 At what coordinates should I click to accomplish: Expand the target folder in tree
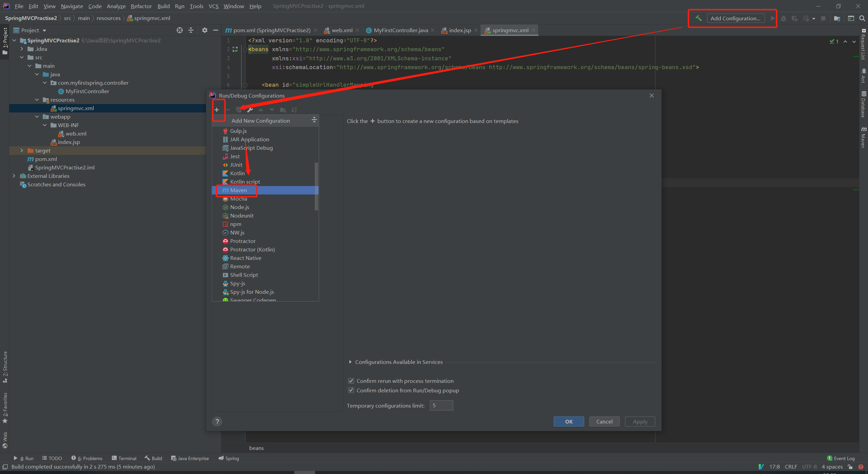[x=22, y=150]
